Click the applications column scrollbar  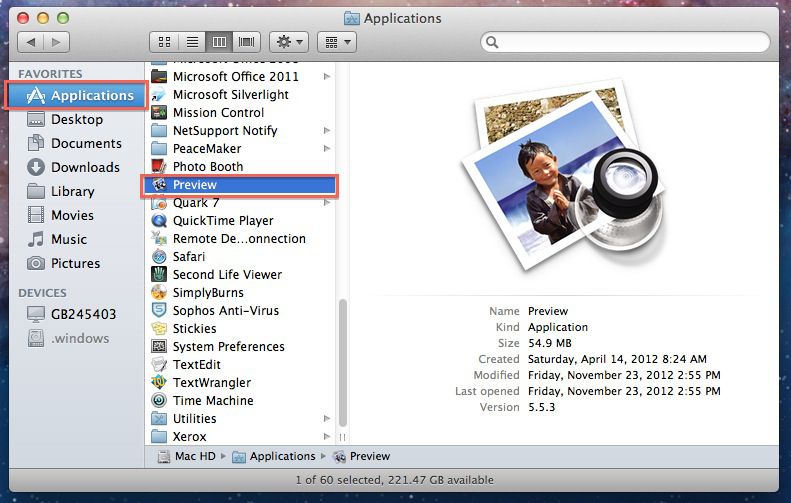coord(343,363)
